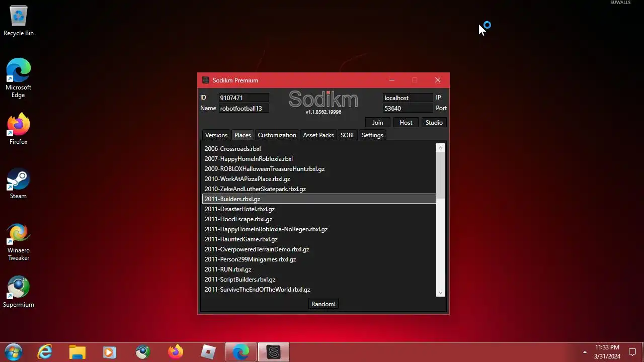Show hidden system tray icons
This screenshot has height=362, width=644.
click(585, 352)
